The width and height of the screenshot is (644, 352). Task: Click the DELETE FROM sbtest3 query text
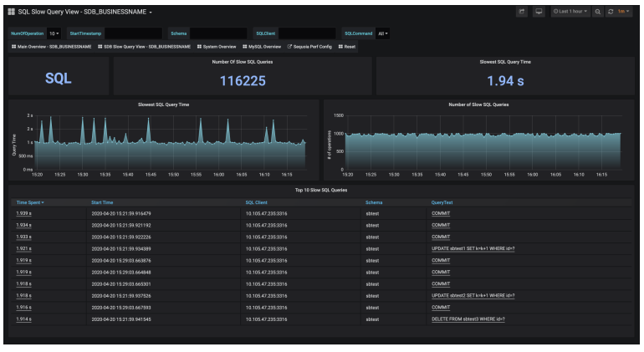(x=468, y=319)
